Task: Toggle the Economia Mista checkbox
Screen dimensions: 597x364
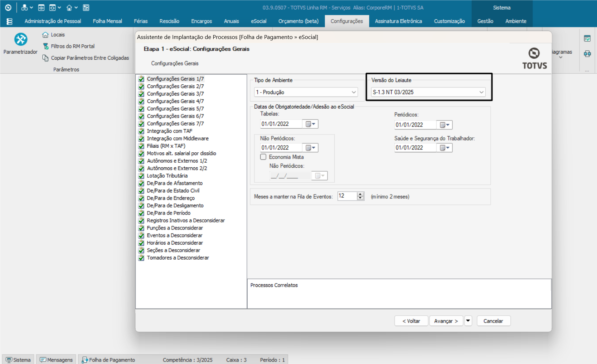Action: point(263,157)
